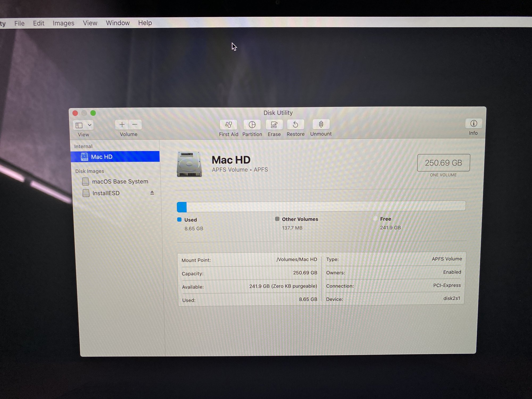
Task: Unmount the Mac HD volume
Action: click(321, 124)
